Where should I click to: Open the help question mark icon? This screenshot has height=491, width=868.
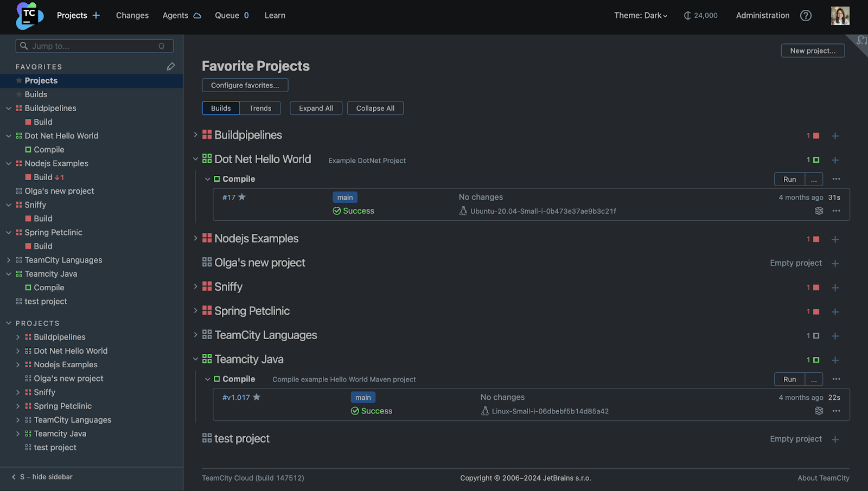(806, 16)
